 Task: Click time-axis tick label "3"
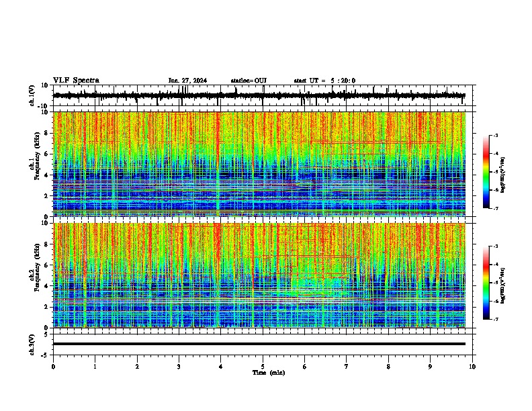[179, 367]
